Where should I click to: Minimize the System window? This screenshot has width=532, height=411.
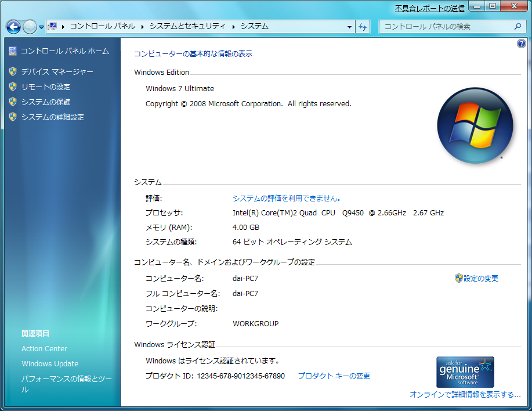477,6
